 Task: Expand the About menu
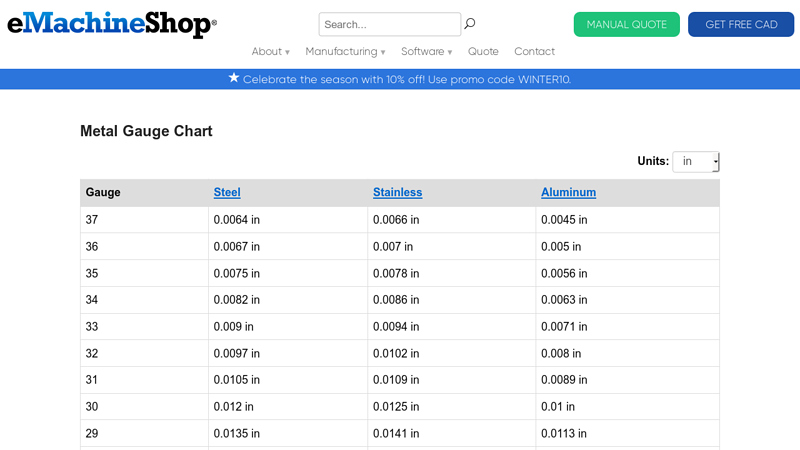[270, 52]
